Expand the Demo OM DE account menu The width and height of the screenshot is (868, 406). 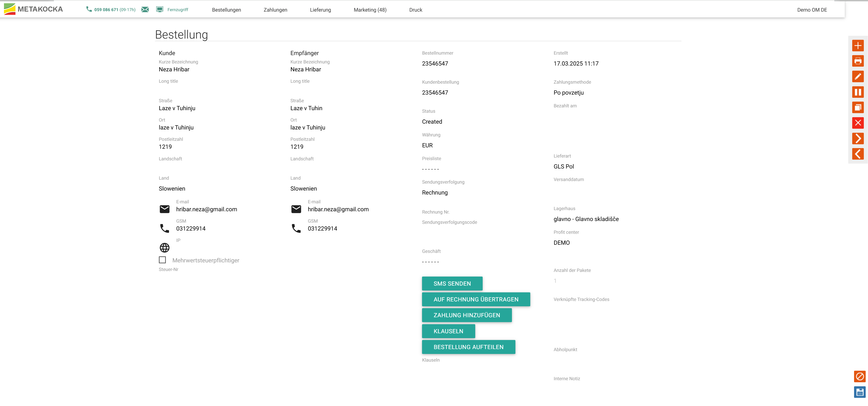(x=812, y=10)
